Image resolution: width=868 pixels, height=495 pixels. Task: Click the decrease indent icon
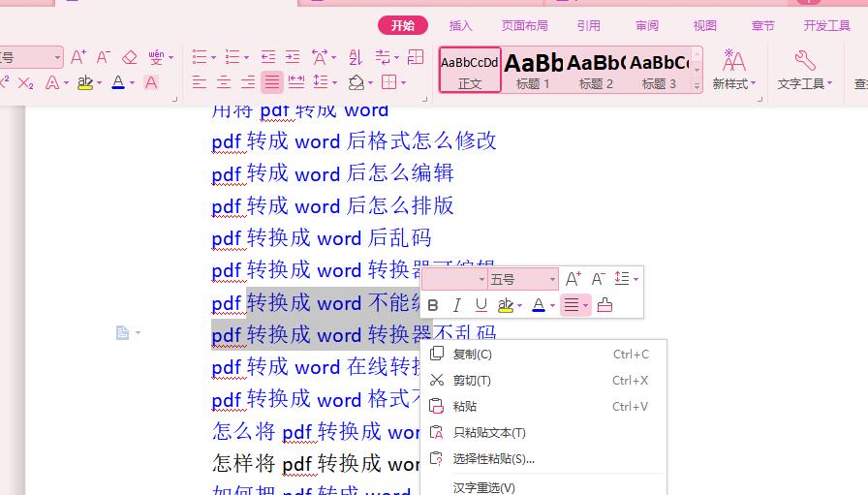pyautogui.click(x=268, y=57)
